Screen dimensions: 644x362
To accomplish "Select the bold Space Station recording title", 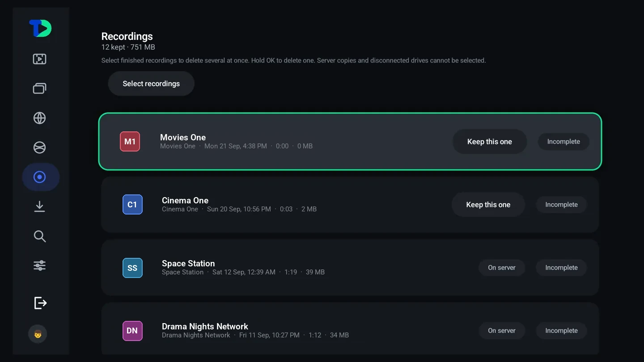I will tap(188, 264).
